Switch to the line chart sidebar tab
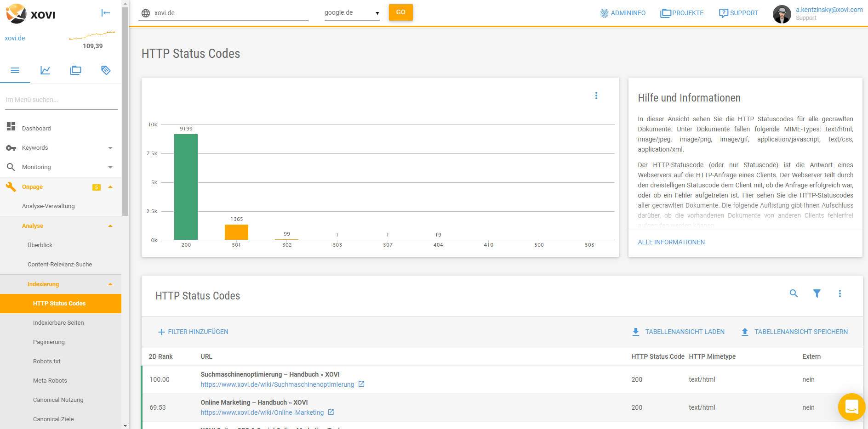 [45, 70]
